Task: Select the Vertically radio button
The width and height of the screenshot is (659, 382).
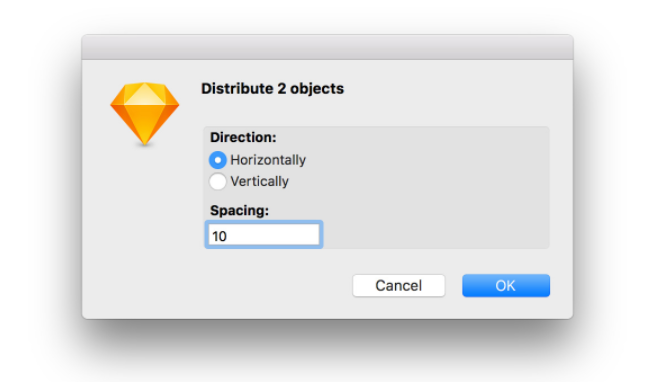Action: pyautogui.click(x=218, y=182)
